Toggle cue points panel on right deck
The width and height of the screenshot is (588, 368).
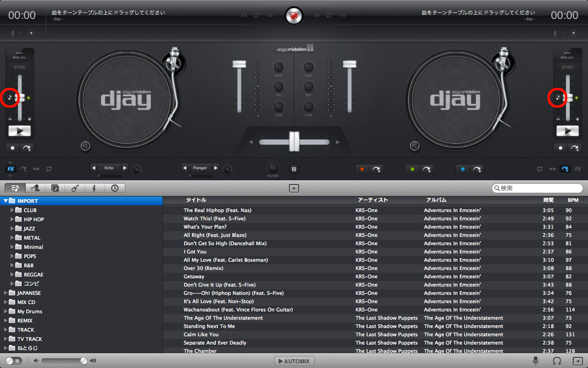(565, 169)
